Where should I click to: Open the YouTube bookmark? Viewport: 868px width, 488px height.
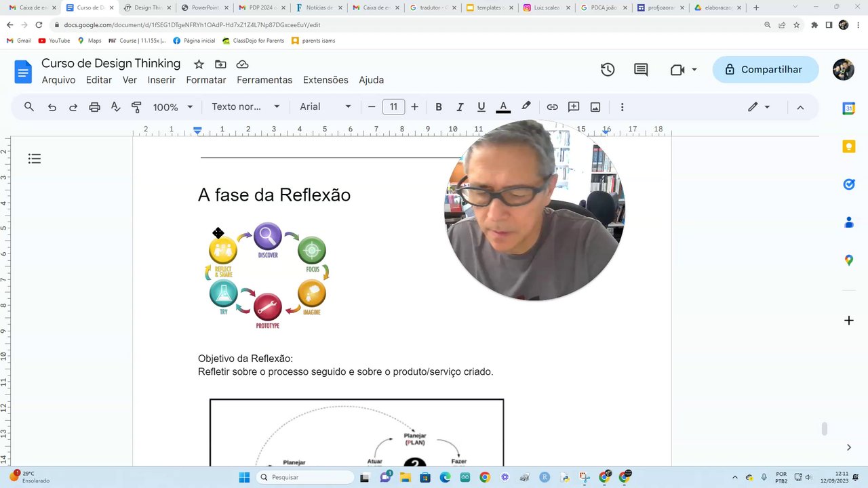[x=54, y=41]
